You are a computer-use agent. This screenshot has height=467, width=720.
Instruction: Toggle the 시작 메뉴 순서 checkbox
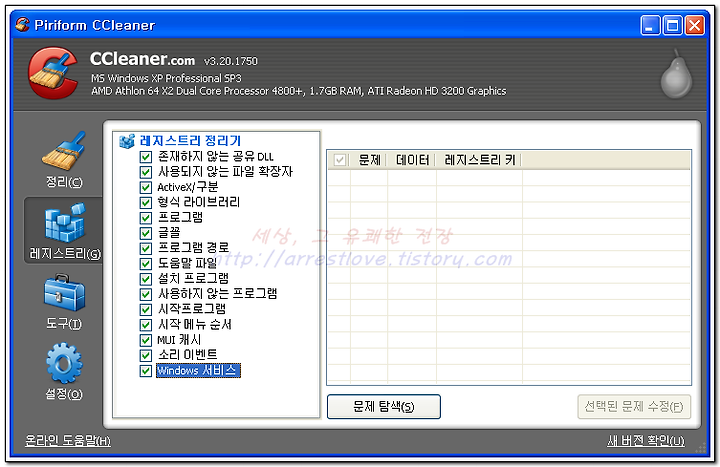pyautogui.click(x=146, y=325)
